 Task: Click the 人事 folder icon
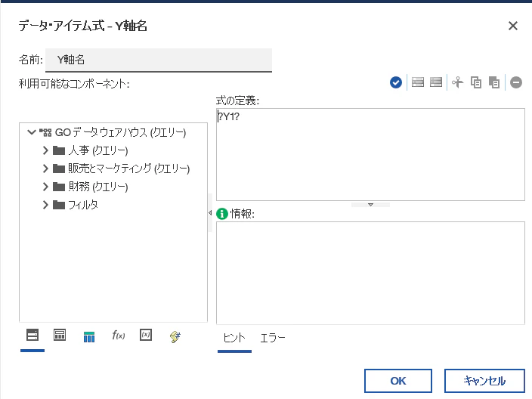point(59,150)
